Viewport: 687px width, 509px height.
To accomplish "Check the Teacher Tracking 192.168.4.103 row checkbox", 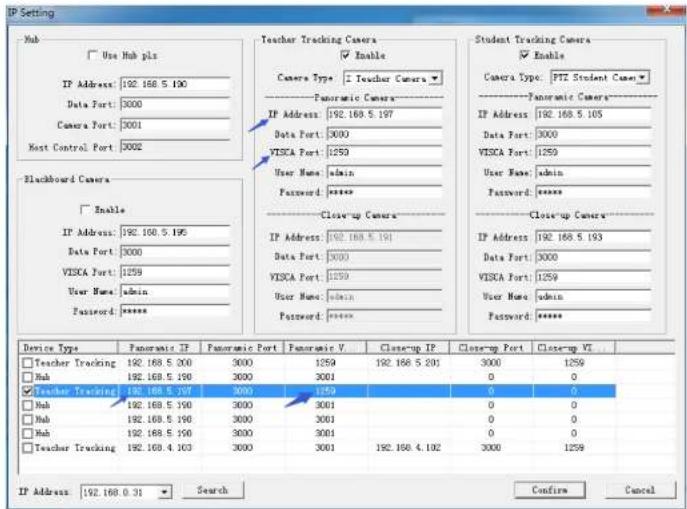I will 28,448.
